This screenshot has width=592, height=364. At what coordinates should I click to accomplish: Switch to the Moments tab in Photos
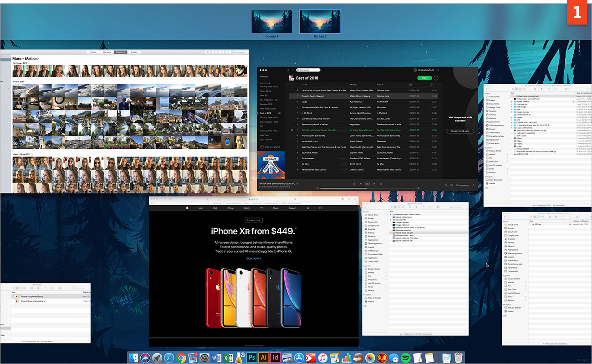(106, 52)
